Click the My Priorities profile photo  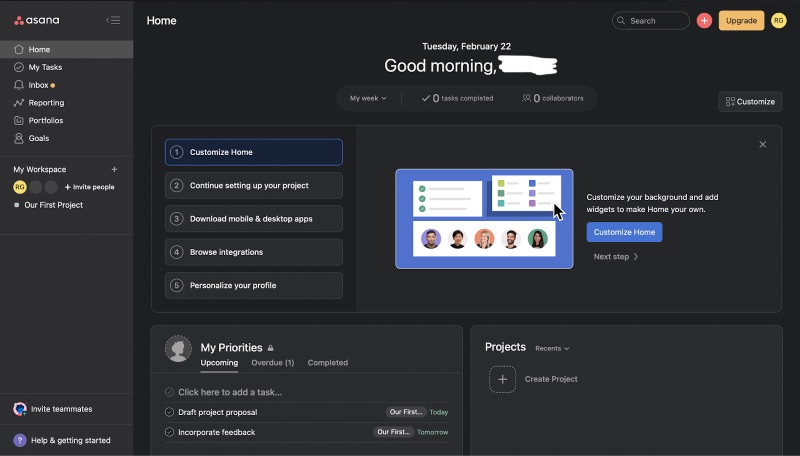pyautogui.click(x=178, y=349)
